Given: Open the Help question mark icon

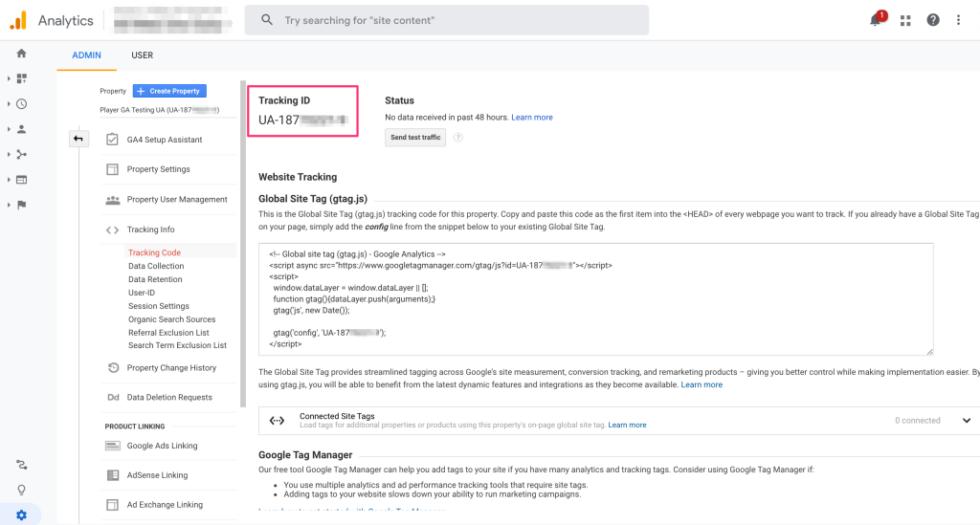Looking at the screenshot, I should pos(932,20).
